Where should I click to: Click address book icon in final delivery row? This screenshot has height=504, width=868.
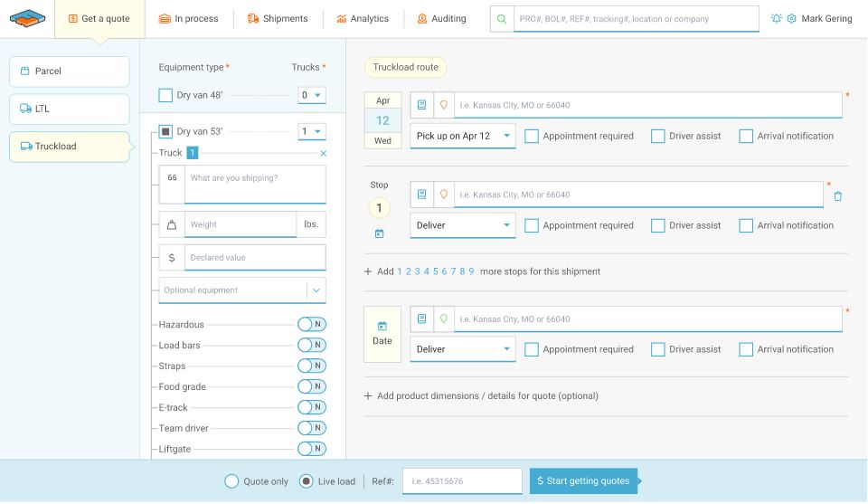point(422,319)
